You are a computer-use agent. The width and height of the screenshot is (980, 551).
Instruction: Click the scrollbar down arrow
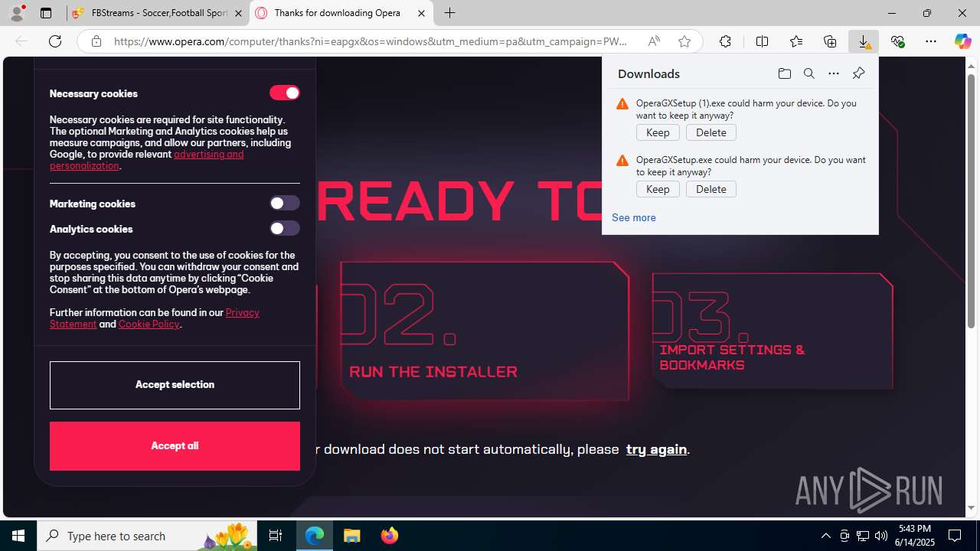(971, 508)
